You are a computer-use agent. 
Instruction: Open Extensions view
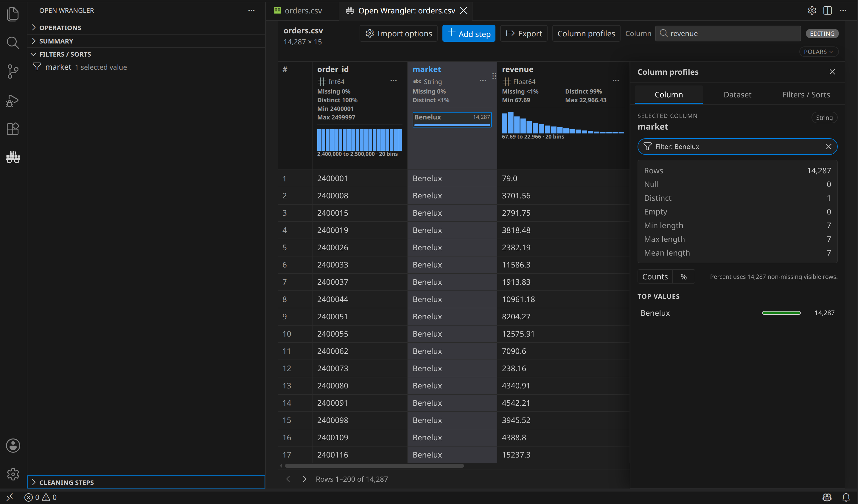[x=13, y=129]
